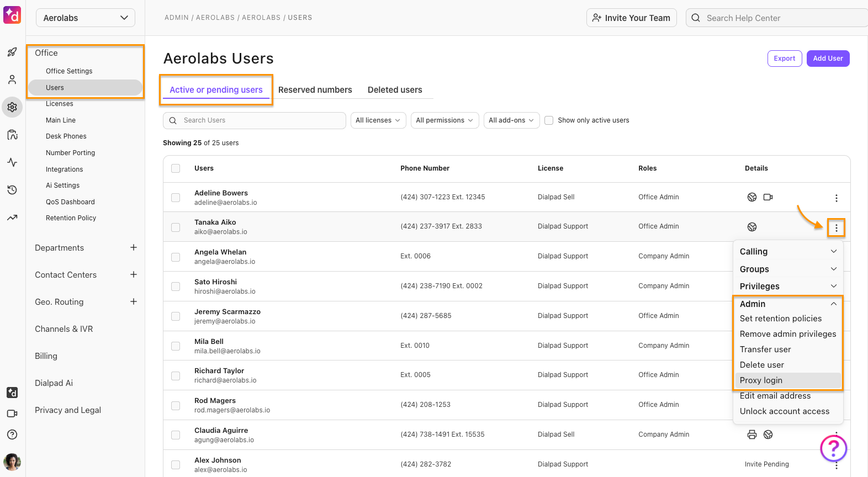Click Invite Your Team button
Image resolution: width=868 pixels, height=477 pixels.
(x=632, y=18)
